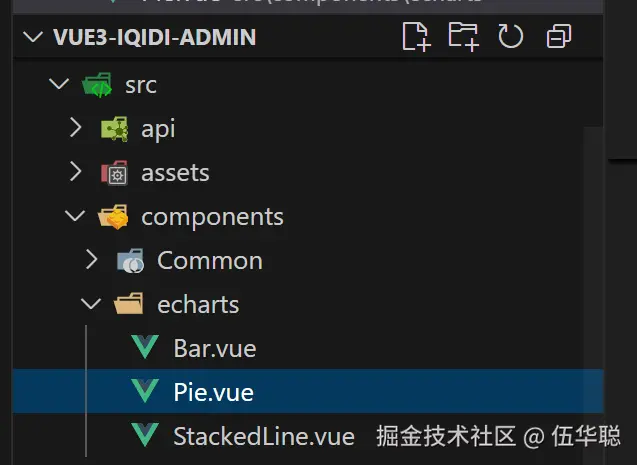Viewport: 637px width, 465px height.
Task: Click the src folder icon
Action: pyautogui.click(x=98, y=85)
